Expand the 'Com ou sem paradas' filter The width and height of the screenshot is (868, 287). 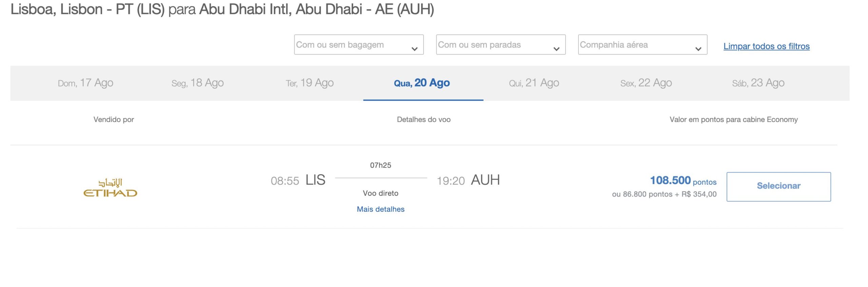pos(500,45)
